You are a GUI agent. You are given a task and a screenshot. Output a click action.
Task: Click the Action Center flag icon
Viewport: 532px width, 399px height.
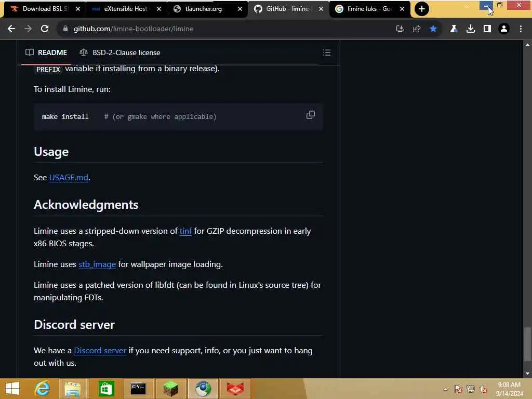coord(458,389)
